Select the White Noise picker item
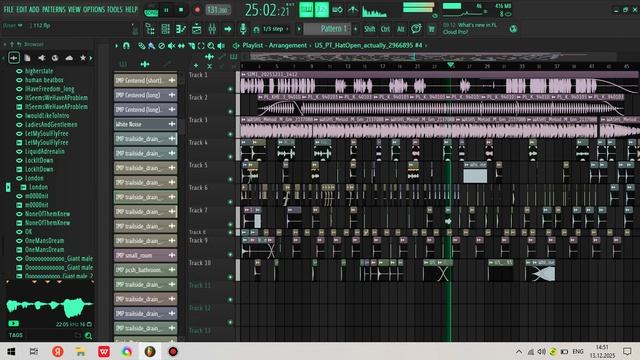Viewport: 640px width, 360px height. pos(145,124)
